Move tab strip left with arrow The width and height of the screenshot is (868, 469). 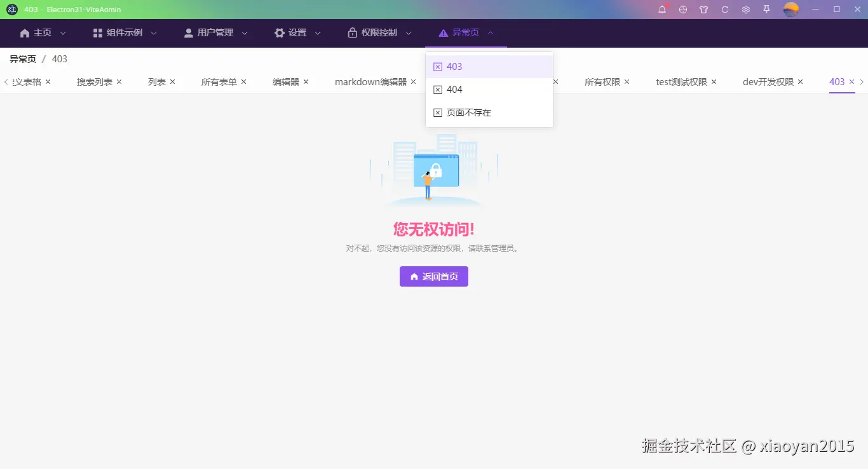click(x=6, y=82)
